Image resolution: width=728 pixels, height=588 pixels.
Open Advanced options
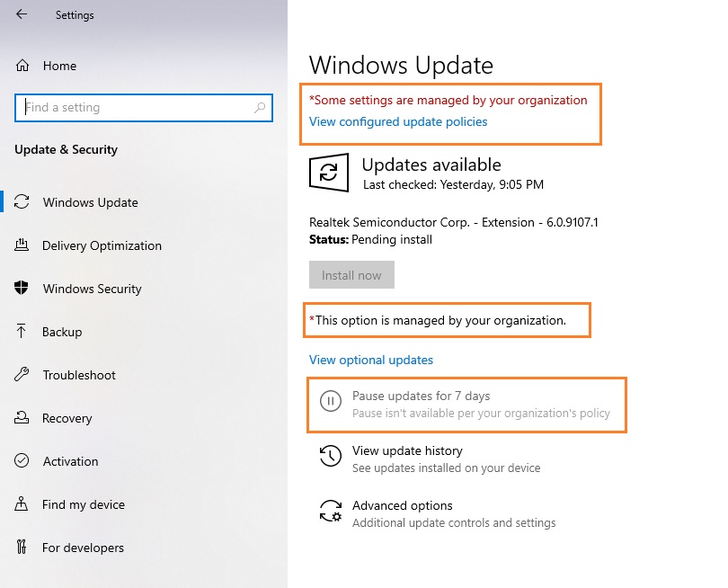tap(402, 505)
